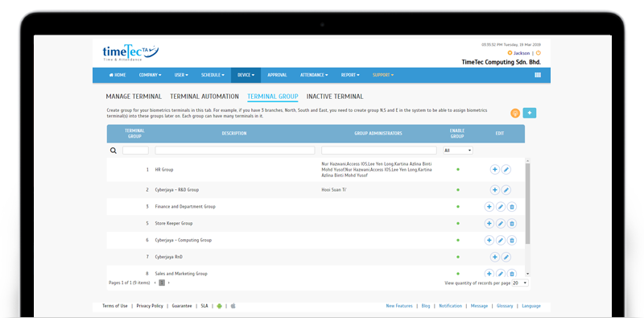Open the USER dropdown menu
This screenshot has height=318, width=644.
coord(181,75)
